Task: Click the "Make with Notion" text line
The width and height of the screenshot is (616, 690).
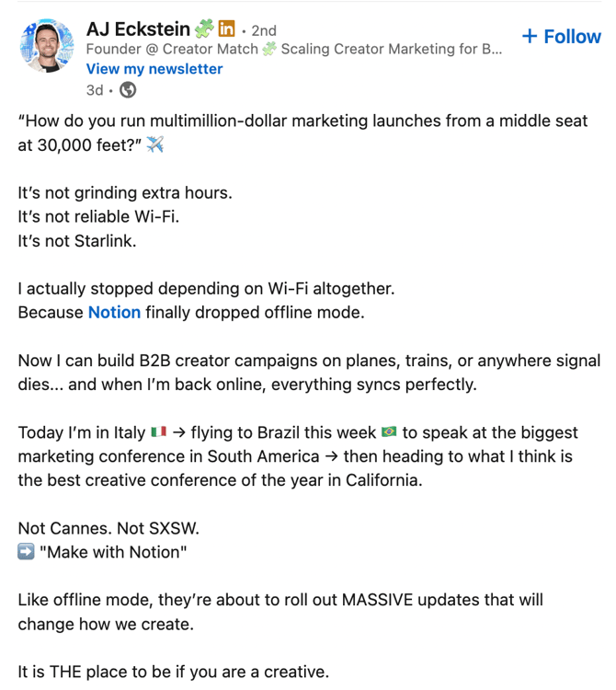Action: pos(113,552)
